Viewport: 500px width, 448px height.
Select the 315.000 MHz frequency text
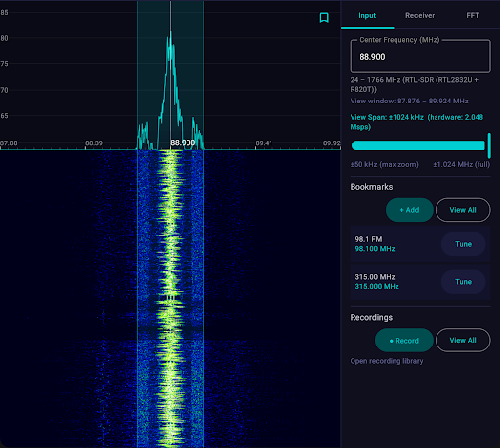click(x=377, y=286)
